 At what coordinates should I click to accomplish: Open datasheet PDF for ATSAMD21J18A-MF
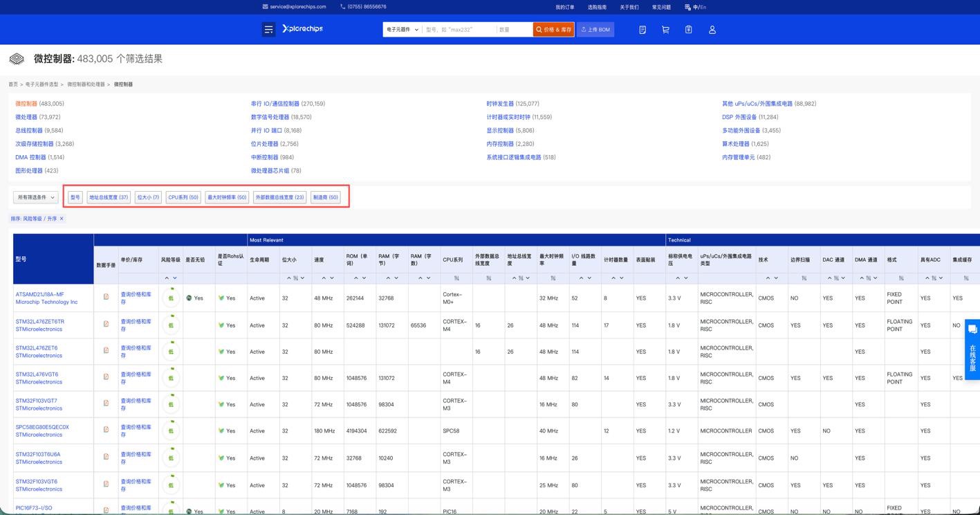click(x=106, y=296)
